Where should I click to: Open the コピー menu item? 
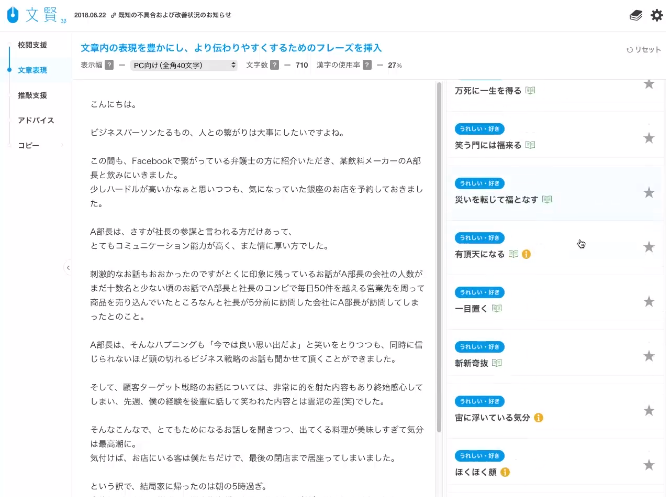coord(28,145)
